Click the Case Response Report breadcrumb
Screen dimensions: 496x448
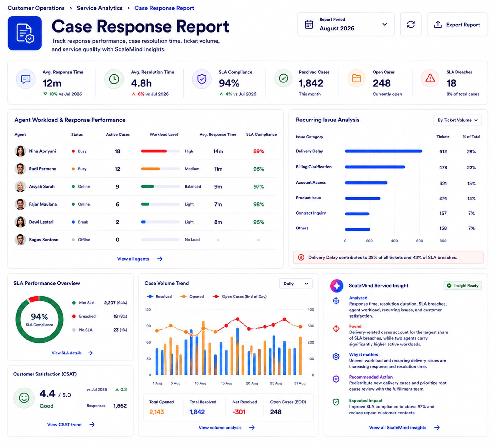pos(164,8)
